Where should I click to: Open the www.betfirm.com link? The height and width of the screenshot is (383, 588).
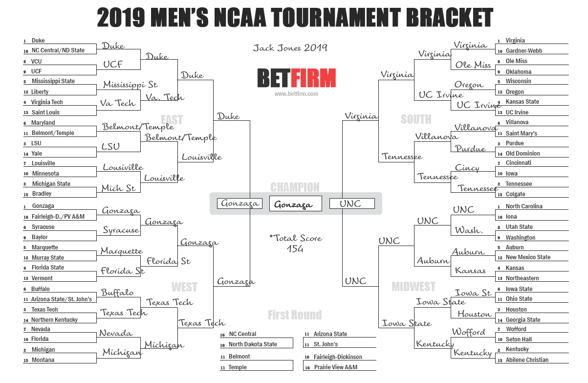tap(296, 94)
